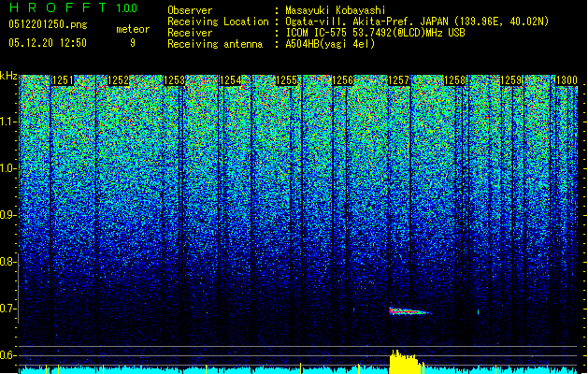Click the name Masayuki Kobayashi
This screenshot has width=588, height=374.
[x=336, y=10]
